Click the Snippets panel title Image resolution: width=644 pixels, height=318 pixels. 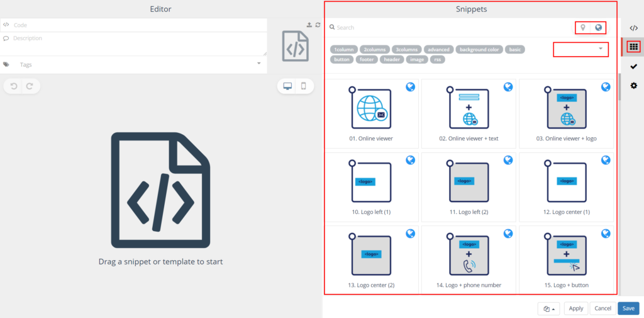point(471,9)
